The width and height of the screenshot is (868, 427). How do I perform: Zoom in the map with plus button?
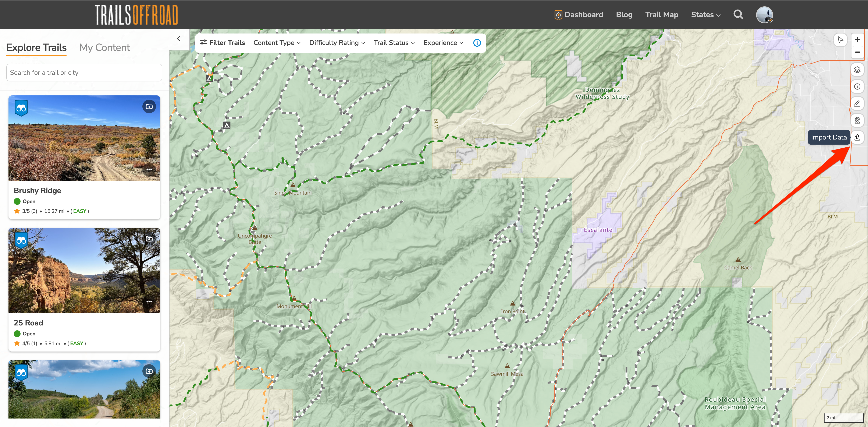(858, 40)
